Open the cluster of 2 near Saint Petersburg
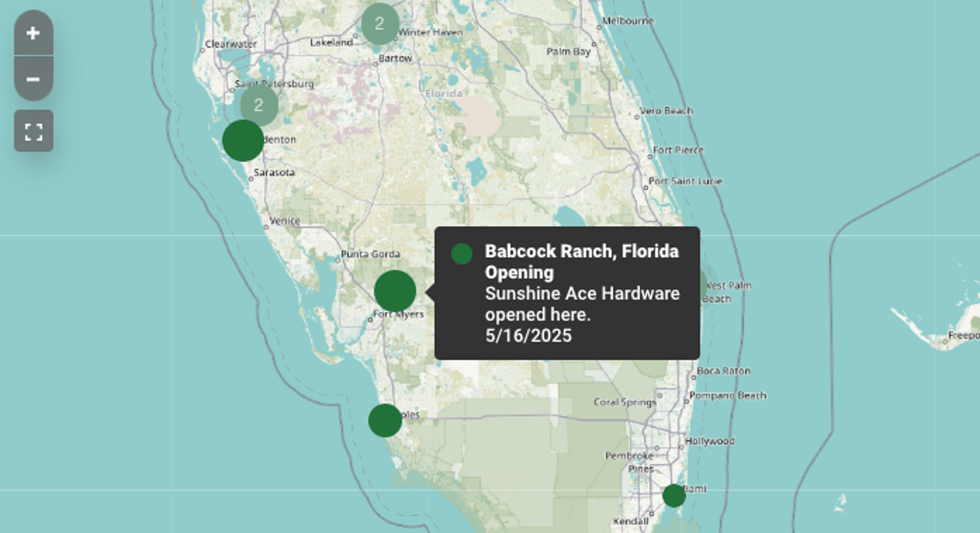980x533 pixels. pyautogui.click(x=259, y=106)
